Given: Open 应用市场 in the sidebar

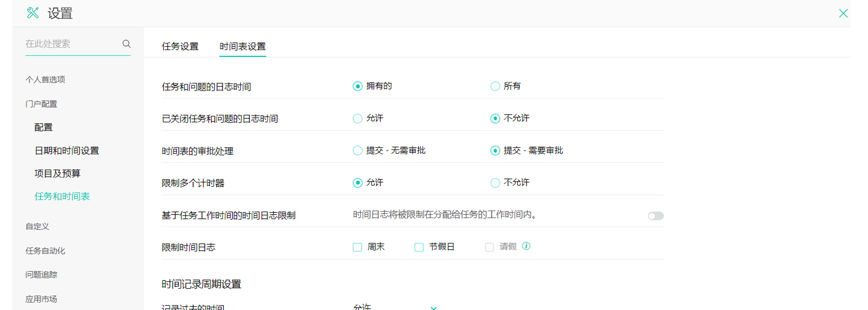Looking at the screenshot, I should pyautogui.click(x=41, y=299).
